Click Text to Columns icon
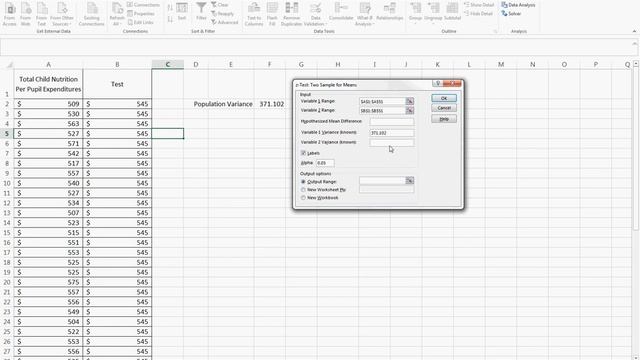Viewport: 640px width, 360px height. [x=254, y=14]
